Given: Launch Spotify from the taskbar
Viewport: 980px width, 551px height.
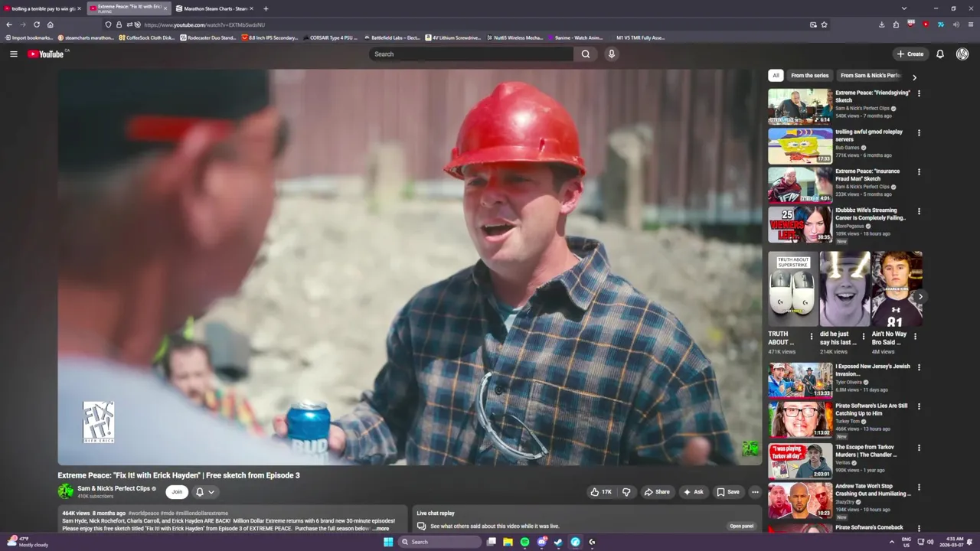Looking at the screenshot, I should [x=524, y=542].
